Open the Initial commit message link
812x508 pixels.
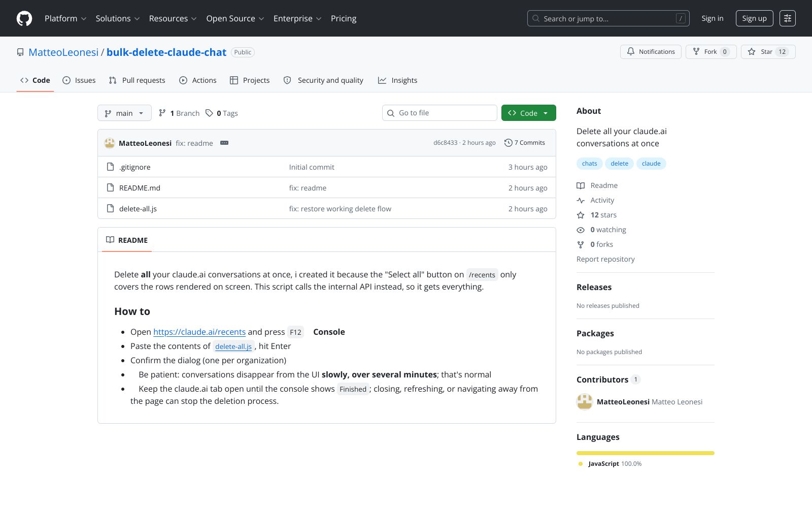point(312,167)
